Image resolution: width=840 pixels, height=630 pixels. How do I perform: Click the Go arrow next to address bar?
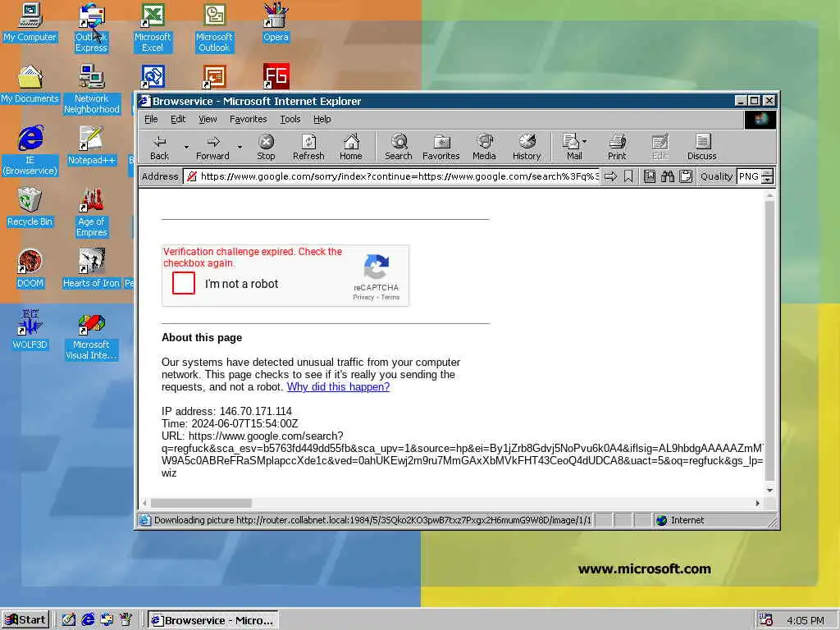[610, 176]
